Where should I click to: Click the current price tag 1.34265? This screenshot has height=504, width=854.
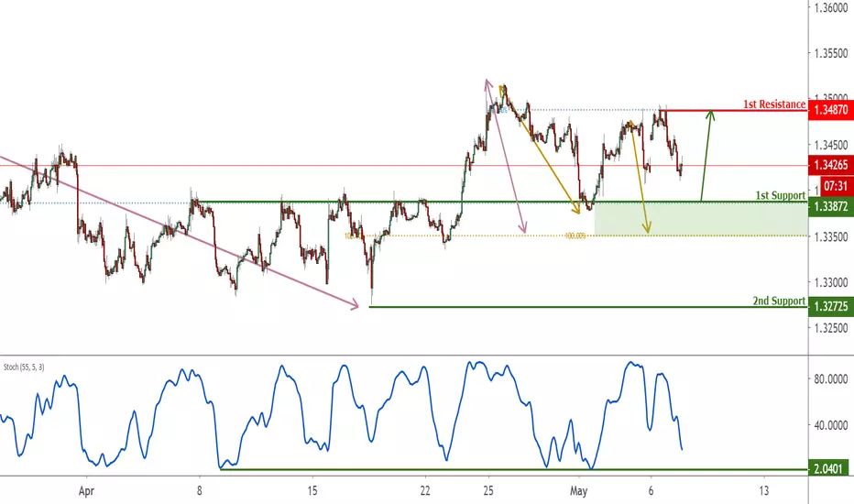[x=831, y=165]
